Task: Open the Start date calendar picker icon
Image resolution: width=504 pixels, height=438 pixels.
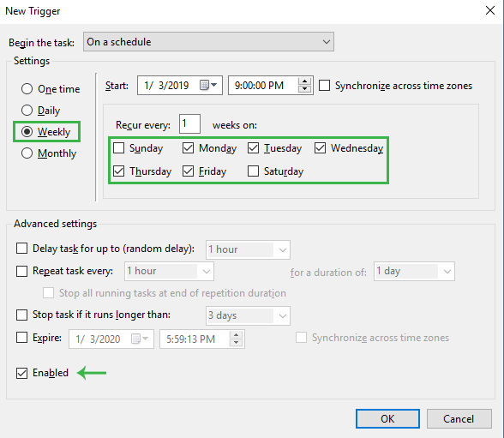Action: coord(208,85)
